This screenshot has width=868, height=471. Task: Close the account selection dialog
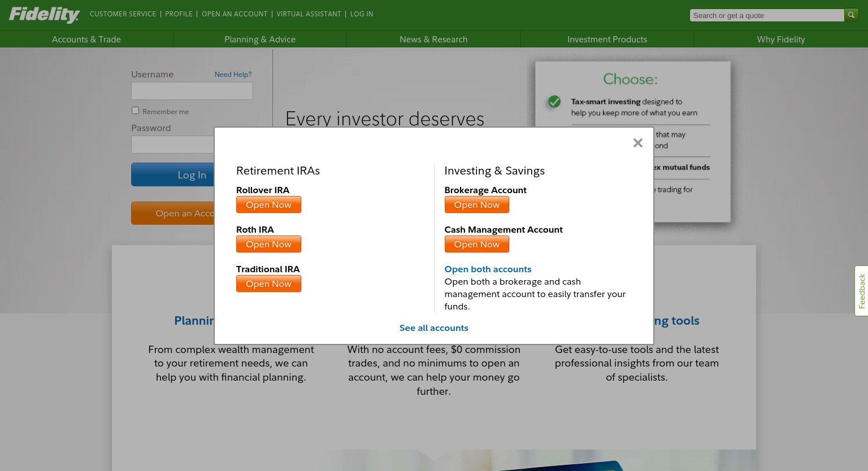pos(638,143)
